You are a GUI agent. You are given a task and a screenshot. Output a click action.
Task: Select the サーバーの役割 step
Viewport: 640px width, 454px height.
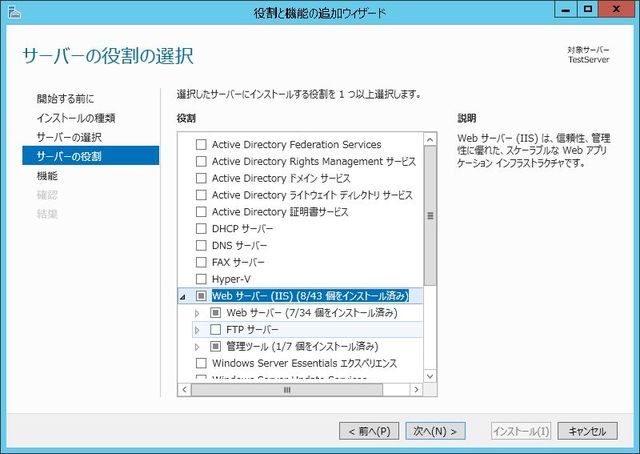91,156
